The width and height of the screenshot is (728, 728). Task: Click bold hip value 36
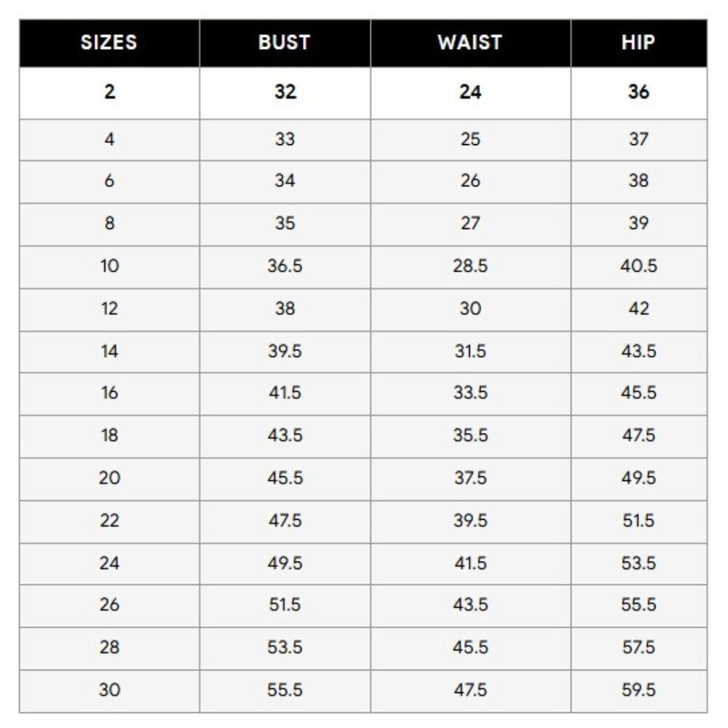pyautogui.click(x=639, y=92)
